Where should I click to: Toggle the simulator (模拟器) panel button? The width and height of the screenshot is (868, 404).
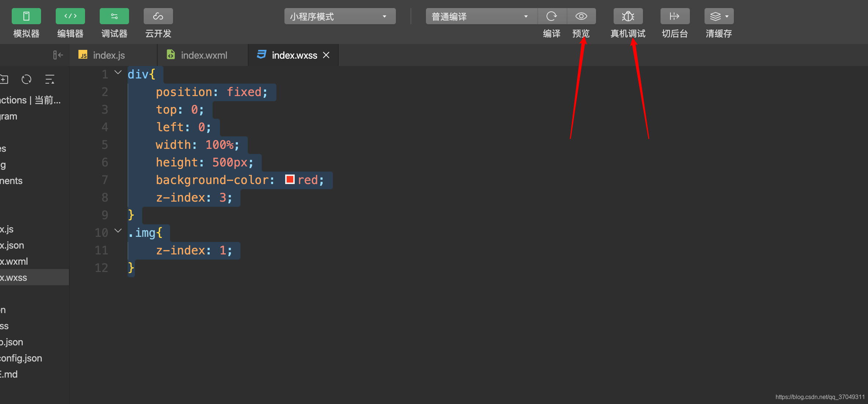pos(26,16)
